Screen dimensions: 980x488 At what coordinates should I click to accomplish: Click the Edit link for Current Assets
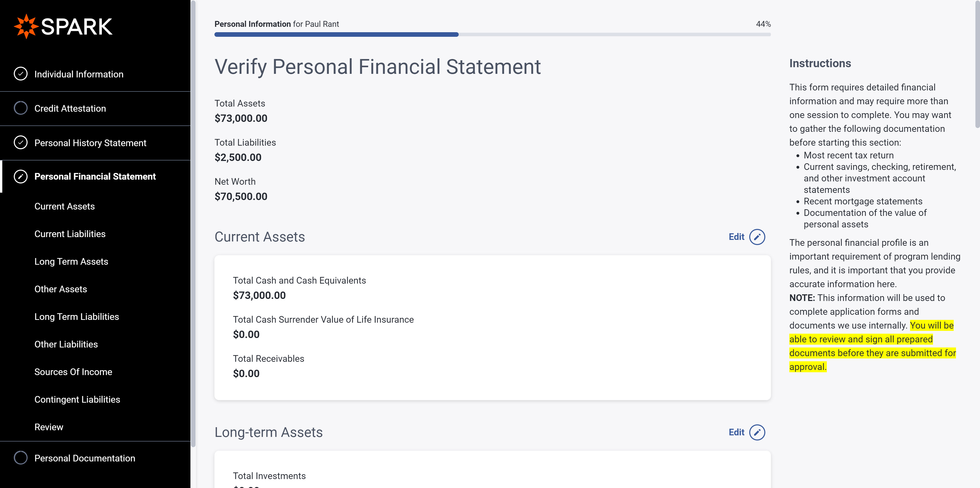(x=736, y=237)
